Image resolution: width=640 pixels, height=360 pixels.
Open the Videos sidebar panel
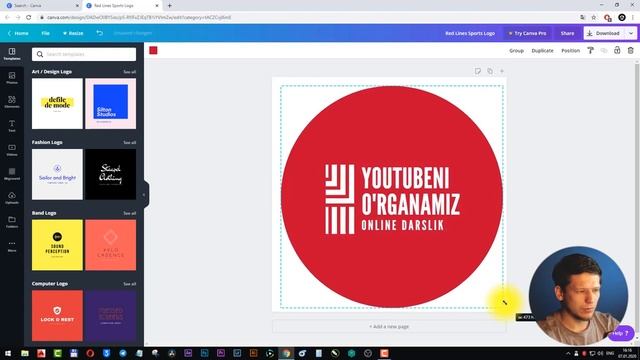pyautogui.click(x=12, y=150)
